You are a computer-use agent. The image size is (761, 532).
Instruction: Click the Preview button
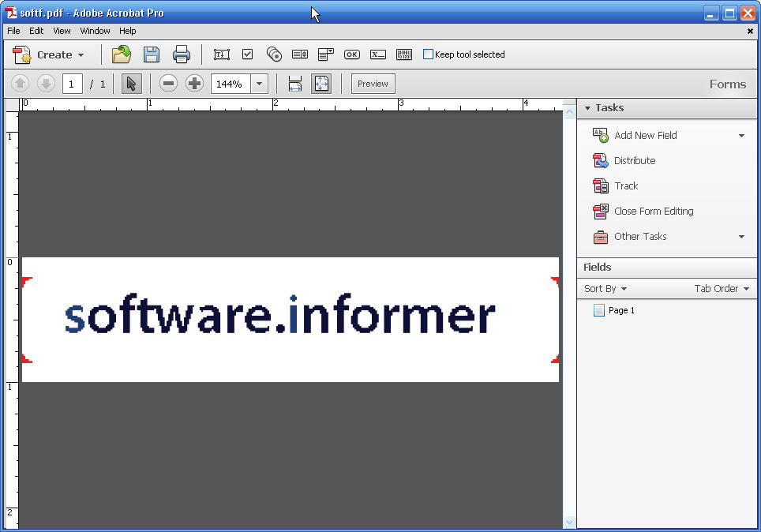pos(373,84)
